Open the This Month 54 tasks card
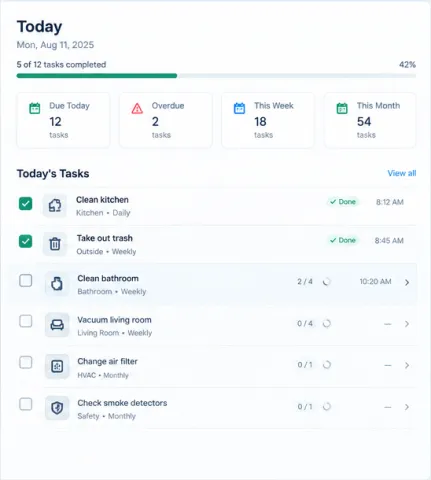431x480 pixels. tap(370, 120)
